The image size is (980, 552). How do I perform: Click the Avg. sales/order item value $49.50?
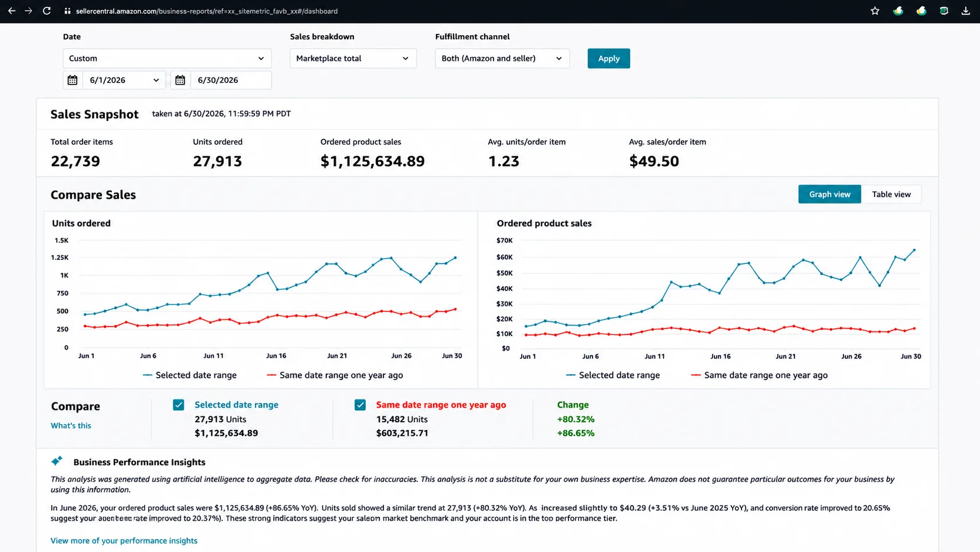[654, 161]
